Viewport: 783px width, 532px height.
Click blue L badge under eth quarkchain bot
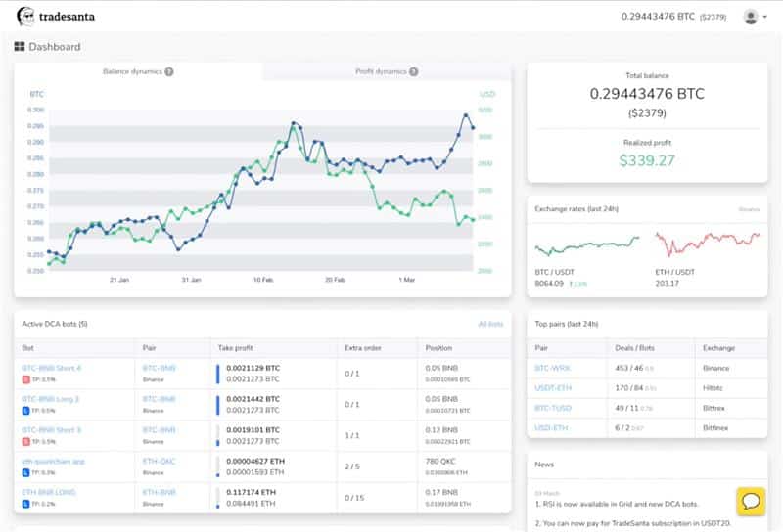click(26, 472)
